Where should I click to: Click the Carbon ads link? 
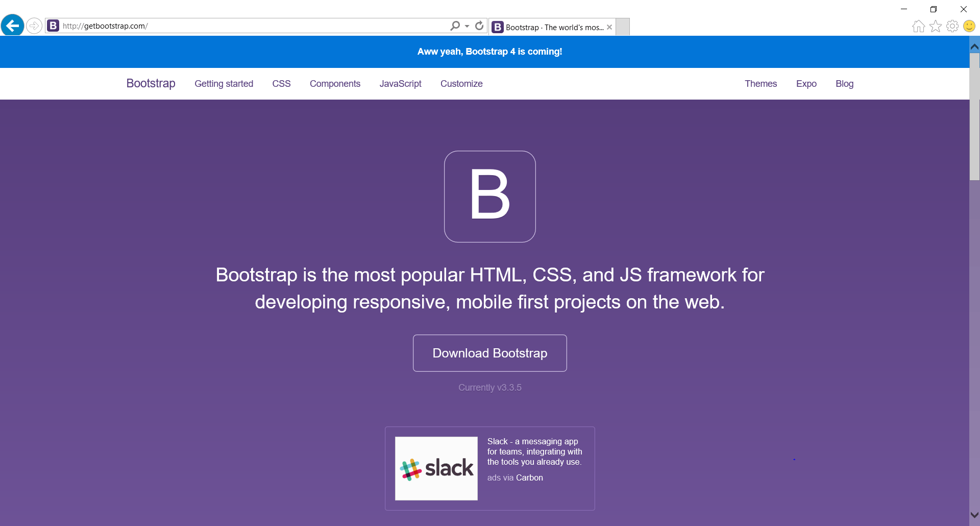click(x=529, y=477)
